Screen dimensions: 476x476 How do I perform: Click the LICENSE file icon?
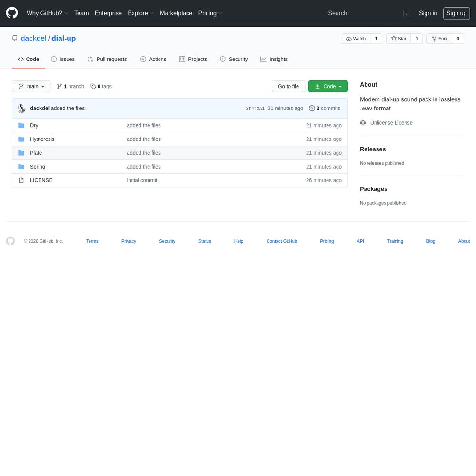click(21, 180)
